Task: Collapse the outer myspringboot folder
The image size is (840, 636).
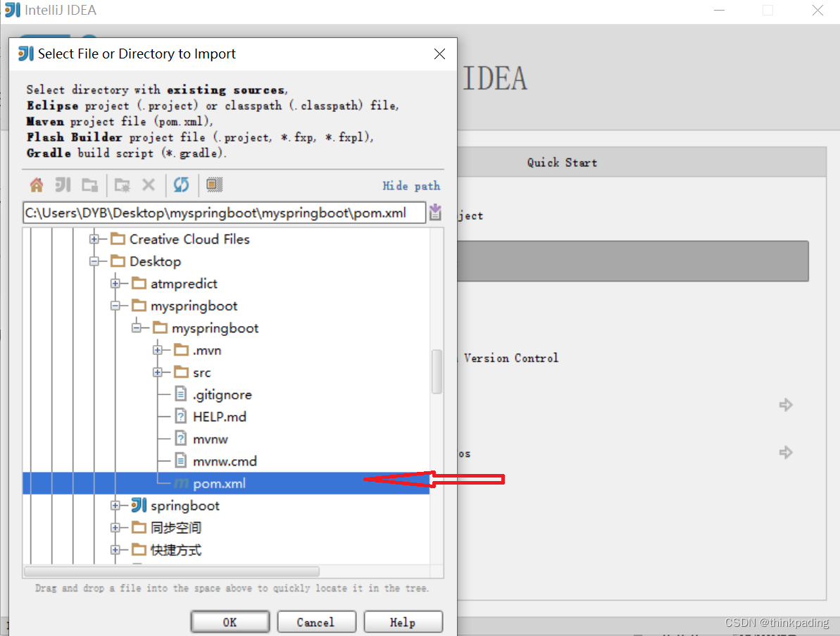Action: click(115, 306)
